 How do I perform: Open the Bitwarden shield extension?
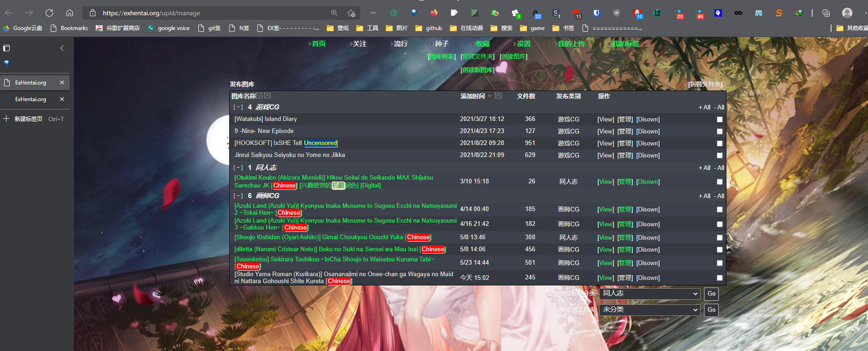pos(596,13)
